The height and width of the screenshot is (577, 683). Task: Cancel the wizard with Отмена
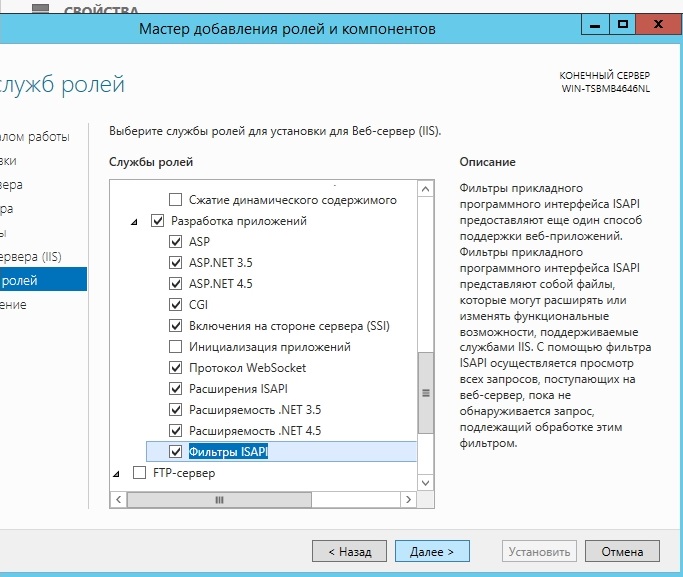(622, 551)
